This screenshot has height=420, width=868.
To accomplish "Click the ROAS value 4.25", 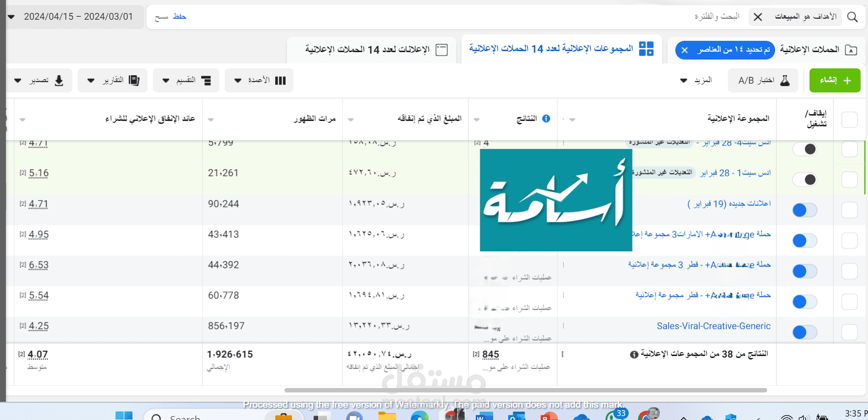I will 39,326.
